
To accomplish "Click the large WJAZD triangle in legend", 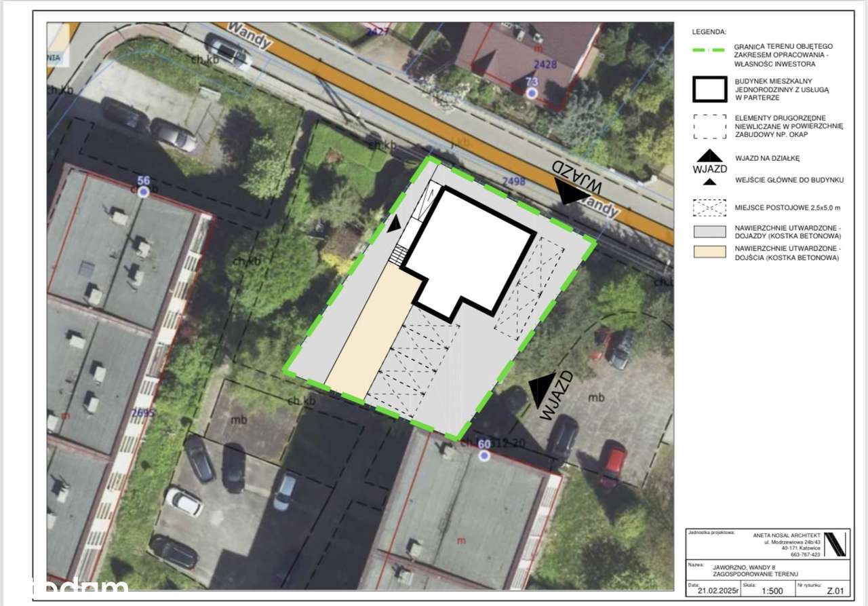I will [709, 156].
